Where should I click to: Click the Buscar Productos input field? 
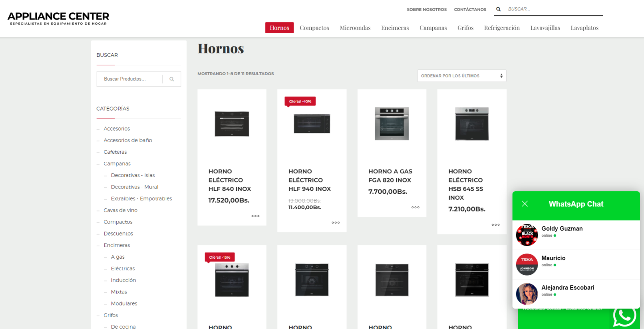pos(130,79)
